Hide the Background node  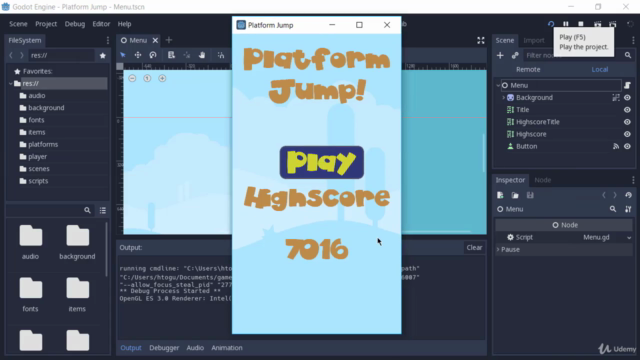tap(627, 98)
